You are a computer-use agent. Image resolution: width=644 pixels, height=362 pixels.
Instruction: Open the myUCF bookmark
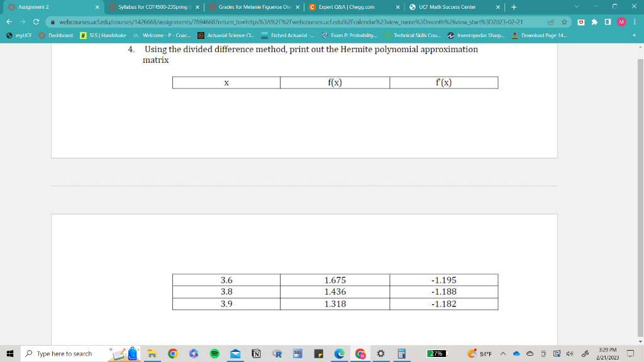[19, 35]
